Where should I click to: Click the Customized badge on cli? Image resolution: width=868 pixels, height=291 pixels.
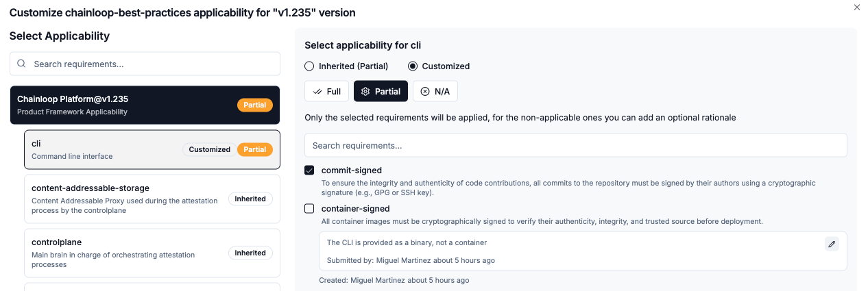[x=209, y=149]
